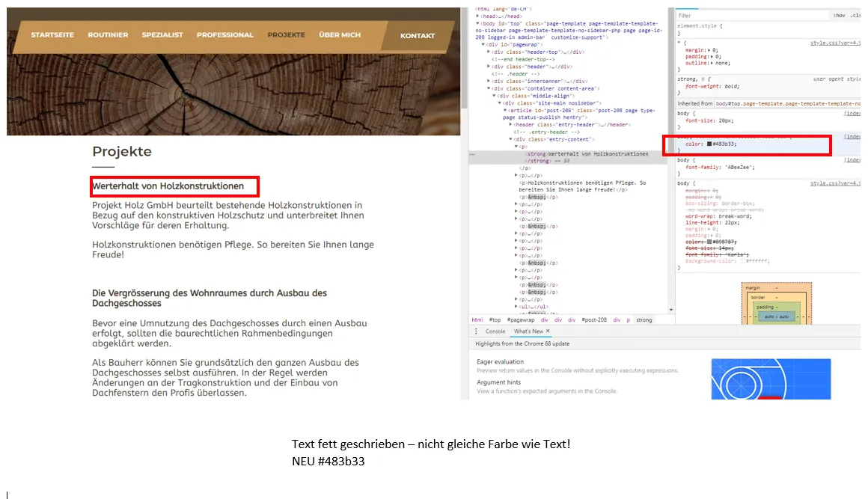Expand the head element node
Viewport: 868px width, 499px height.
tap(477, 16)
